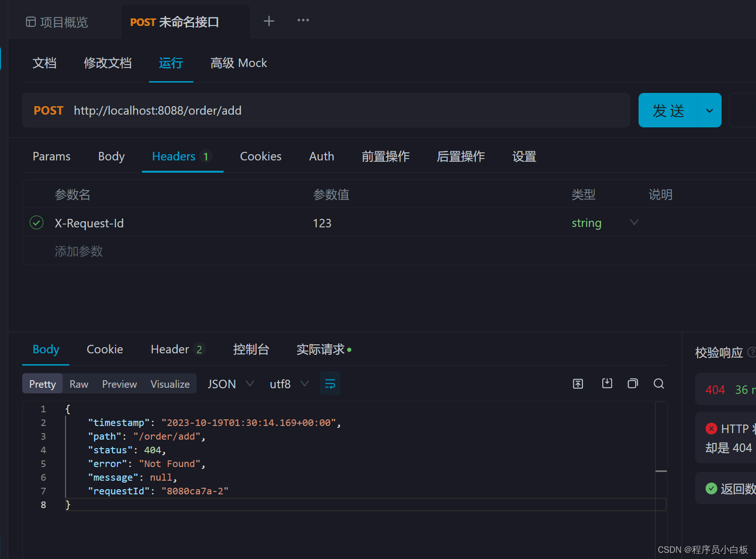Open the response Header tab

pyautogui.click(x=177, y=350)
